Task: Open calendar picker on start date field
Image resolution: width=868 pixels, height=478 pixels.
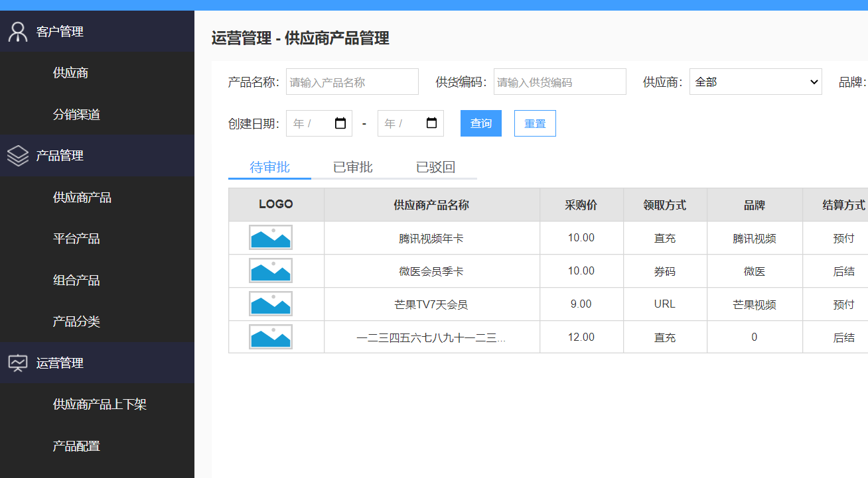Action: [x=340, y=123]
